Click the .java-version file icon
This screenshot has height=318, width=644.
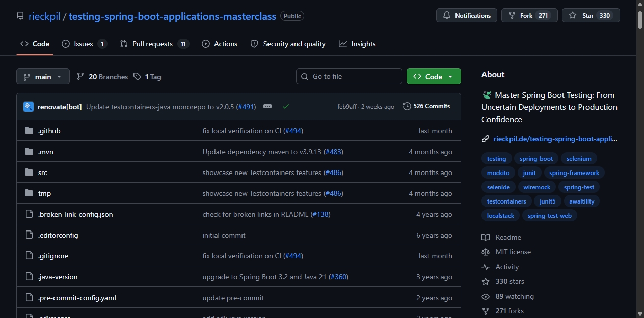point(29,277)
